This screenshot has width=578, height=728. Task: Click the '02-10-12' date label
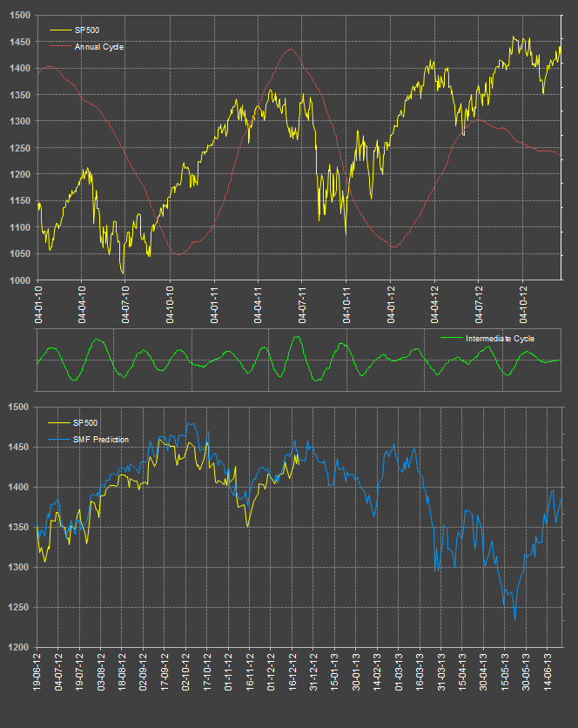click(x=185, y=671)
